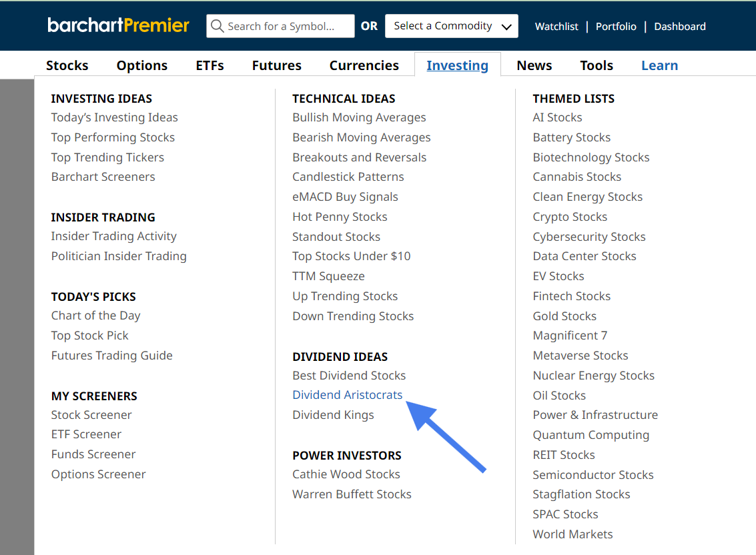Image resolution: width=756 pixels, height=555 pixels.
Task: Select Dividend Aristocrats
Action: [347, 395]
